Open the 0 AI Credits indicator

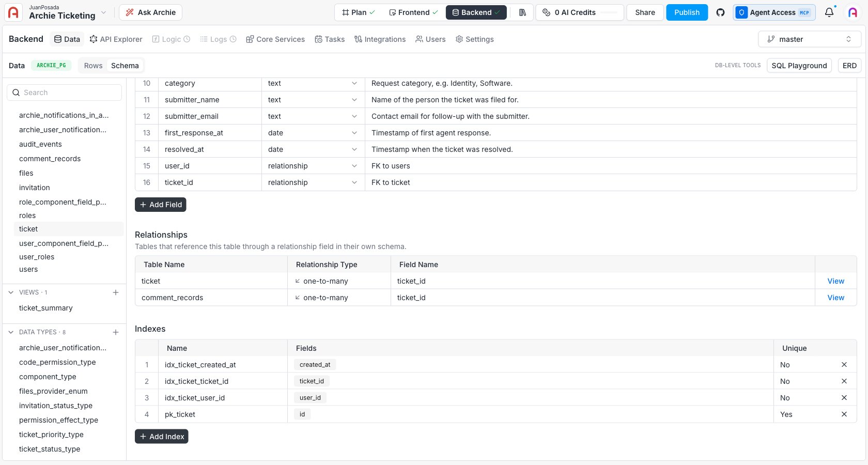tap(579, 12)
